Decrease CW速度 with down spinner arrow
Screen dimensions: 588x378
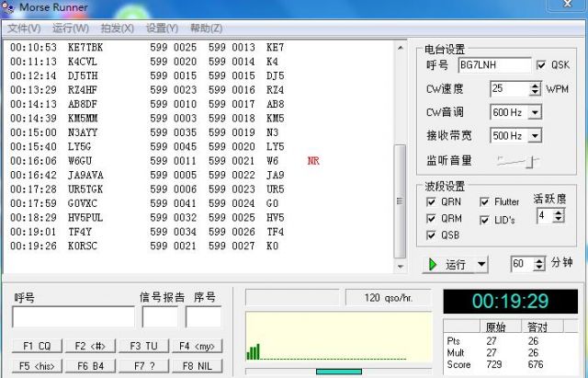pyautogui.click(x=535, y=92)
